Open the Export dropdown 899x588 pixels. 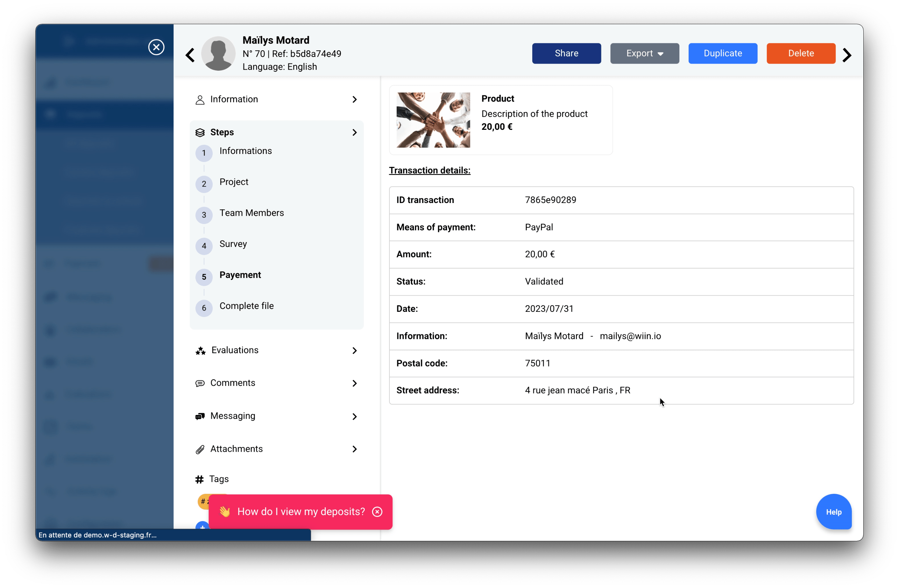[x=644, y=53]
